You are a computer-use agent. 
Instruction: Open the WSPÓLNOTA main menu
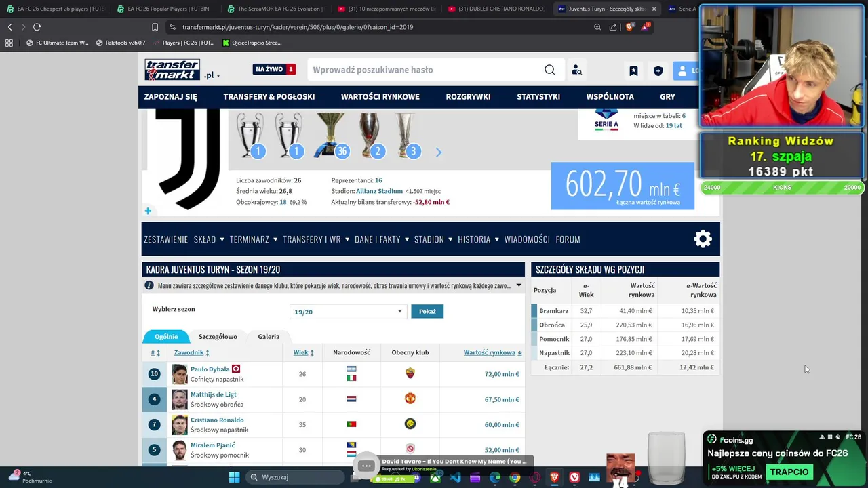(x=610, y=97)
